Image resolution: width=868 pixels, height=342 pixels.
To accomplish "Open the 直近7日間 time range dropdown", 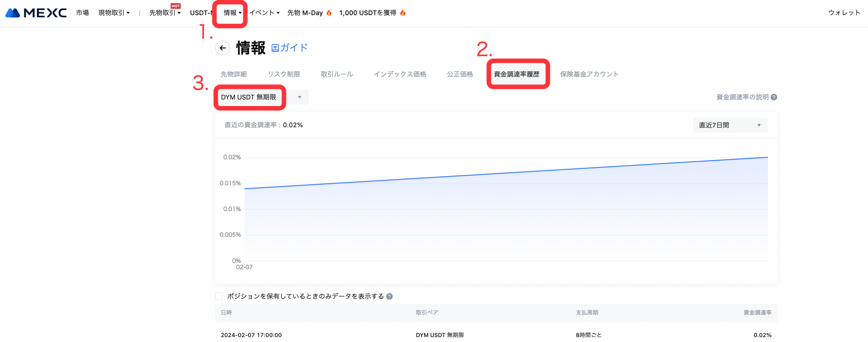I will tap(730, 125).
